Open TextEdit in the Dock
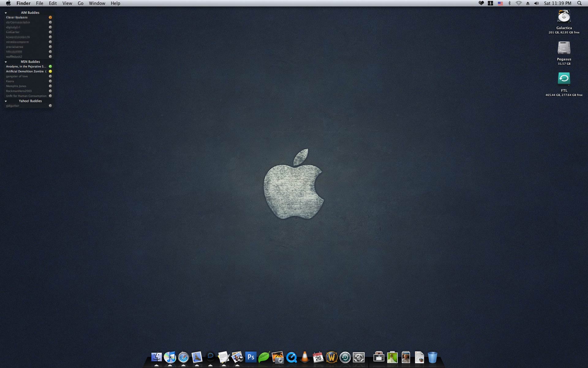This screenshot has height=368, width=588. [224, 357]
